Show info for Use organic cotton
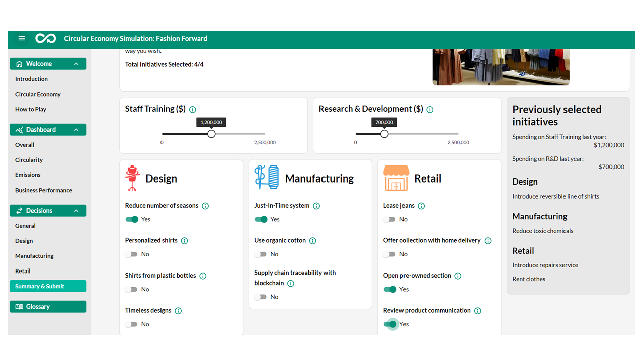Image resolution: width=644 pixels, height=362 pixels. pos(313,241)
